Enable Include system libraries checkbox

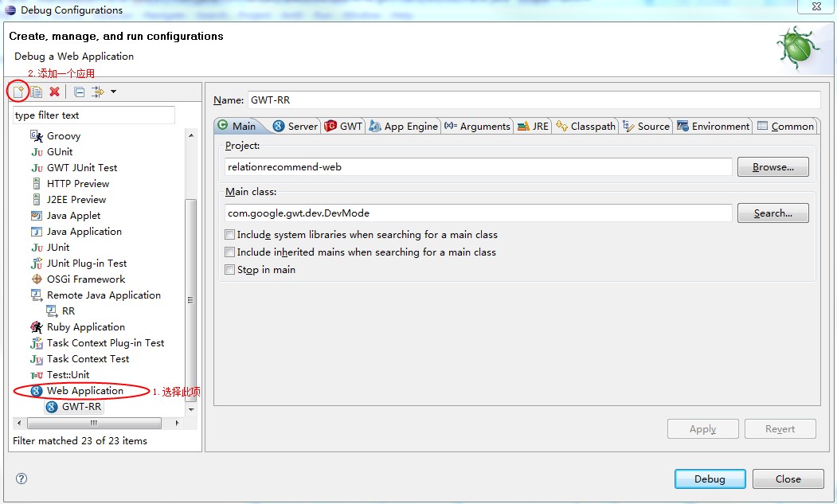coord(229,234)
